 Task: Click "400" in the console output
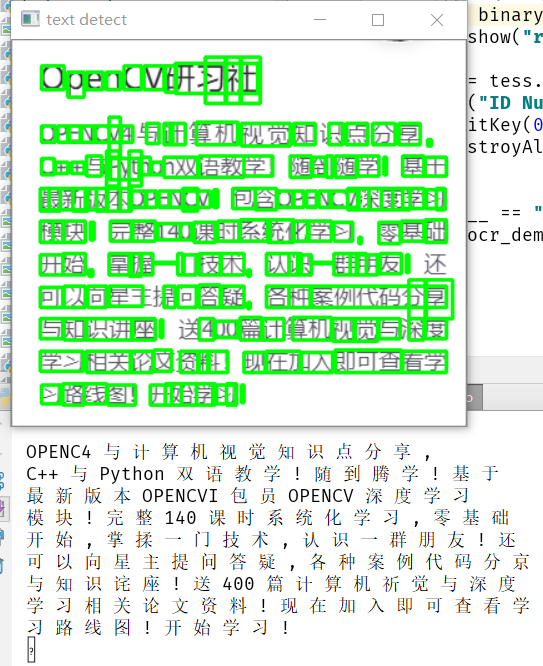(238, 584)
